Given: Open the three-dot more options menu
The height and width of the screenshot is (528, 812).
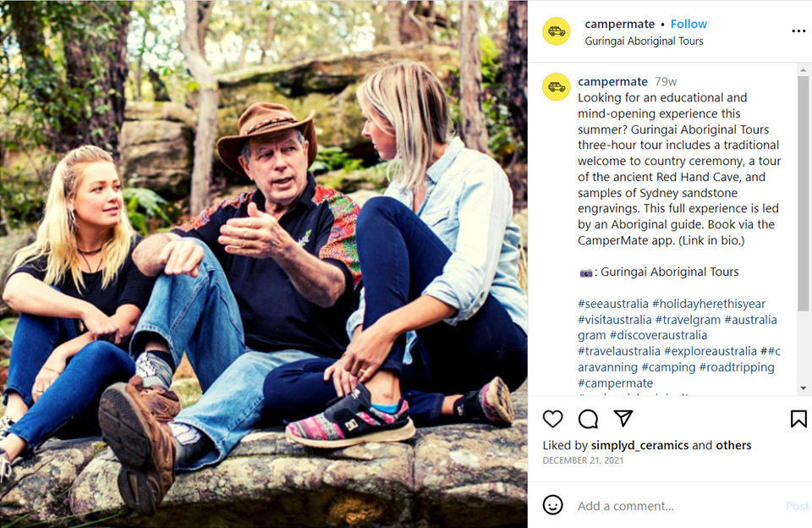Looking at the screenshot, I should (x=798, y=31).
